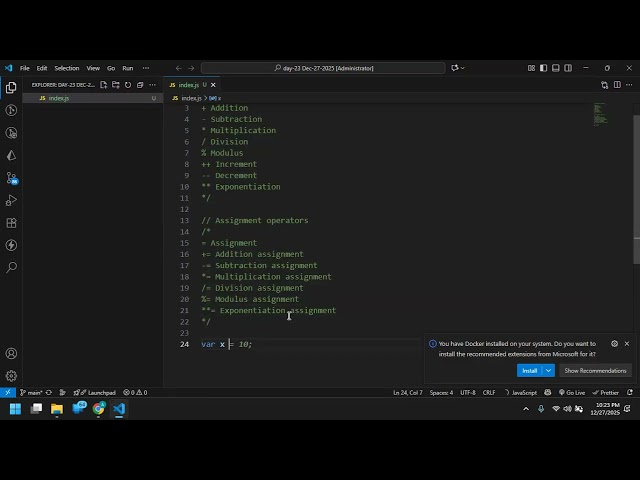The height and width of the screenshot is (480, 640).
Task: Open the Go menu
Action: [111, 68]
